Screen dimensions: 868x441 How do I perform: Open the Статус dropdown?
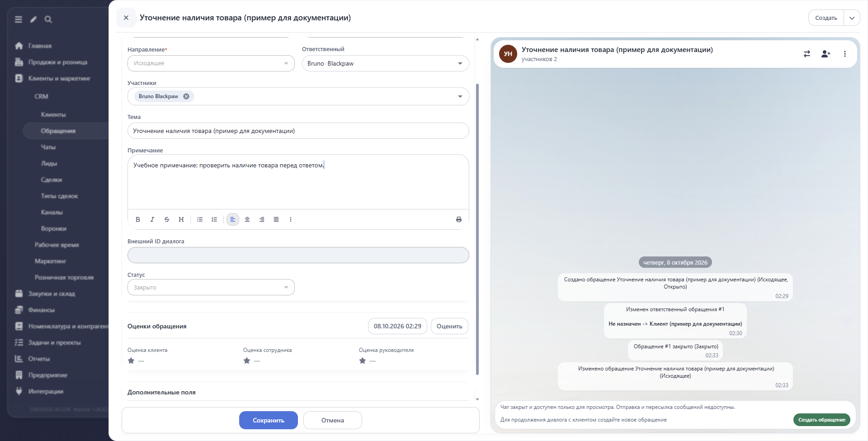[211, 287]
